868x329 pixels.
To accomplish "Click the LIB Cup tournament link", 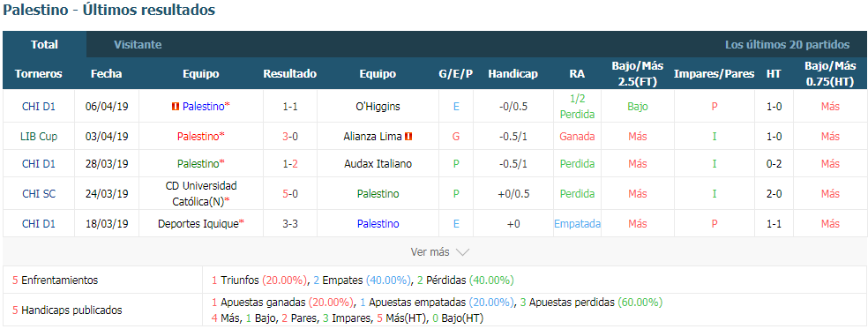I will click(39, 136).
